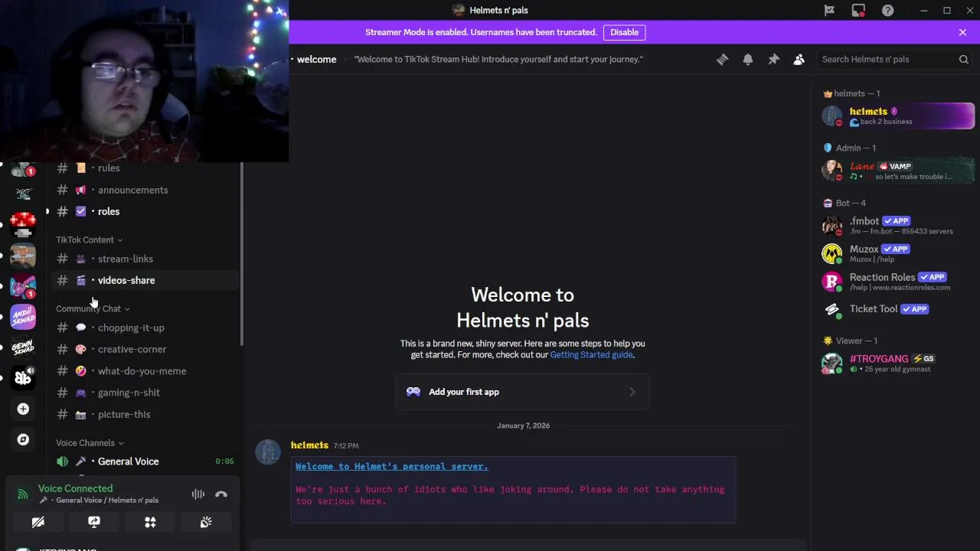Viewport: 980px width, 551px height.
Task: Open Activities icon in voice panel
Action: (x=150, y=522)
